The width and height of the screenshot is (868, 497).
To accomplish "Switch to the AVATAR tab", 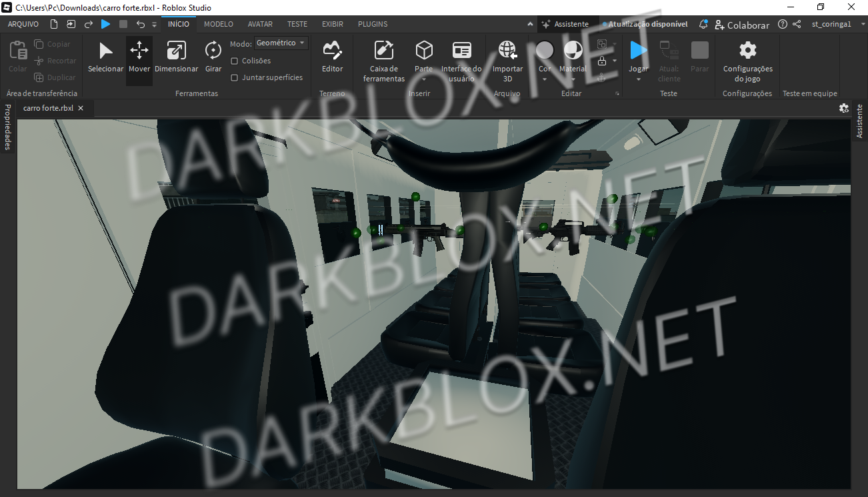I will pyautogui.click(x=260, y=24).
